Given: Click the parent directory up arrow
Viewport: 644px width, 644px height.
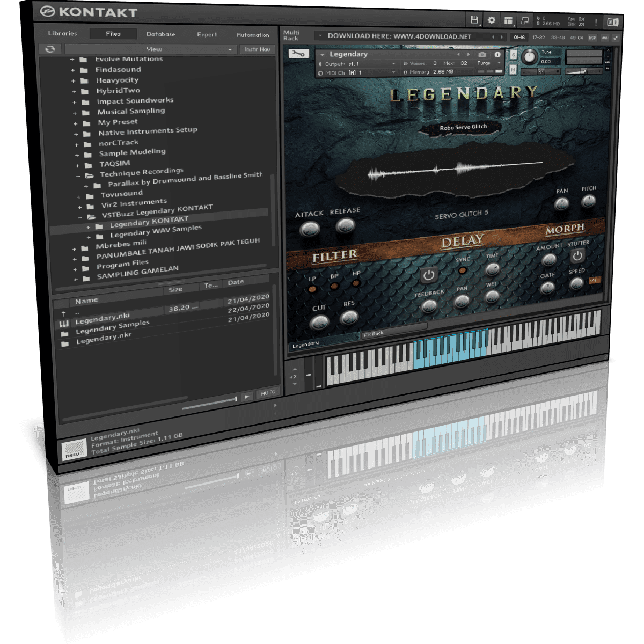Looking at the screenshot, I should [63, 313].
